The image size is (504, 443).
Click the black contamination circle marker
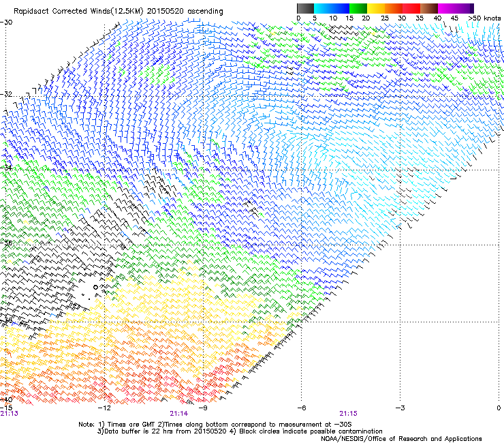95,288
